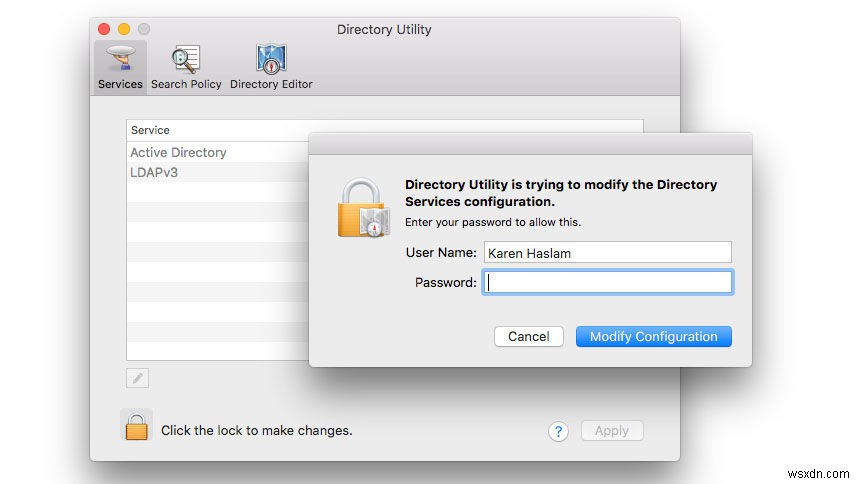The height and width of the screenshot is (484, 861).
Task: Close the Directory Utility window
Action: [105, 29]
